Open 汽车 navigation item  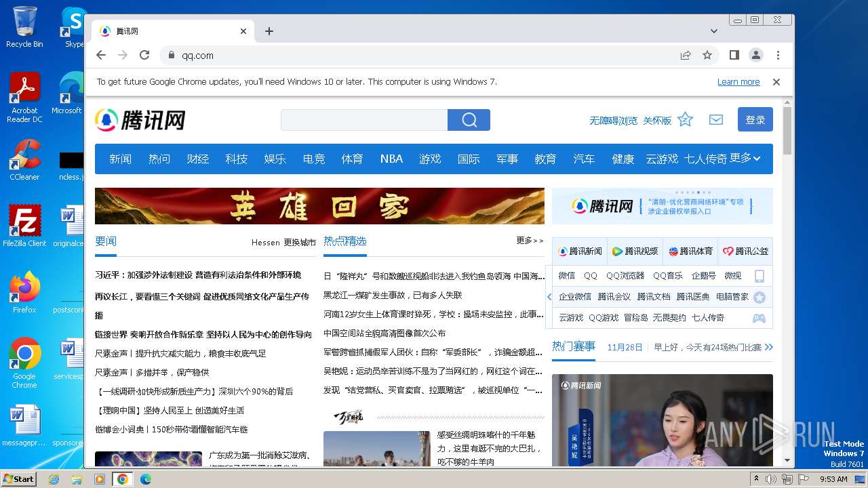pyautogui.click(x=584, y=159)
